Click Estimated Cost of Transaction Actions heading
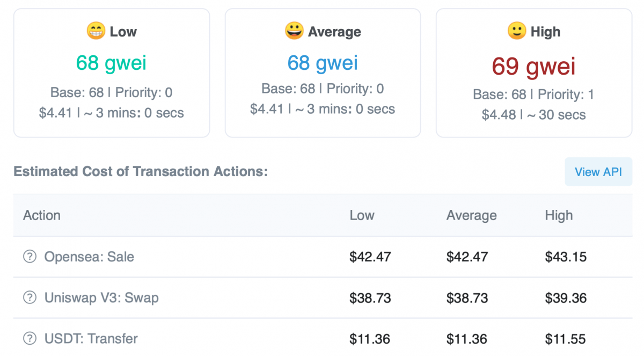The height and width of the screenshot is (356, 644). point(140,172)
